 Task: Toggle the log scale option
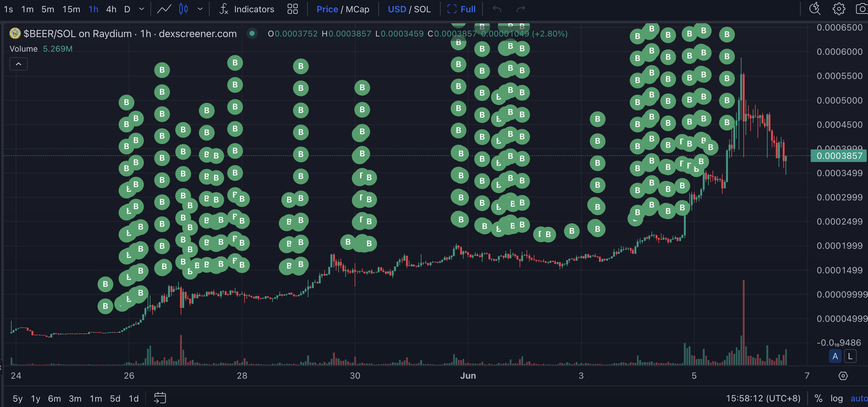(x=836, y=398)
